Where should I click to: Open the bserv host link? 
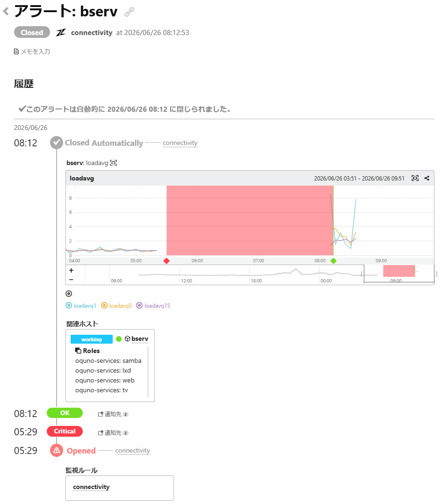(140, 339)
